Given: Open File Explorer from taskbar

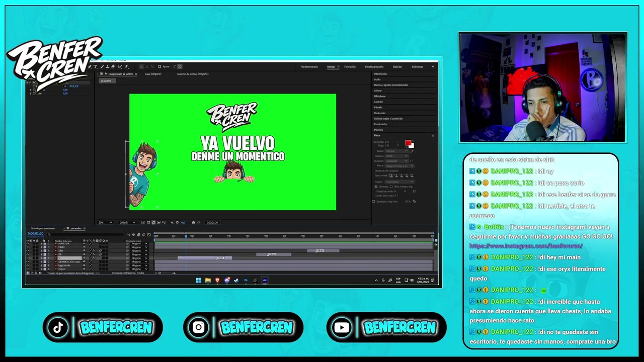Looking at the screenshot, I should click(x=208, y=280).
